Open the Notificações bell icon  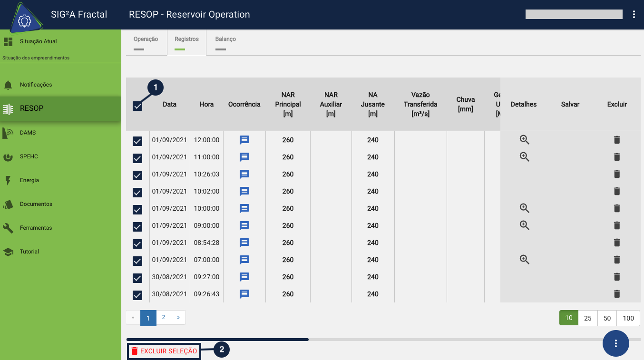8,85
